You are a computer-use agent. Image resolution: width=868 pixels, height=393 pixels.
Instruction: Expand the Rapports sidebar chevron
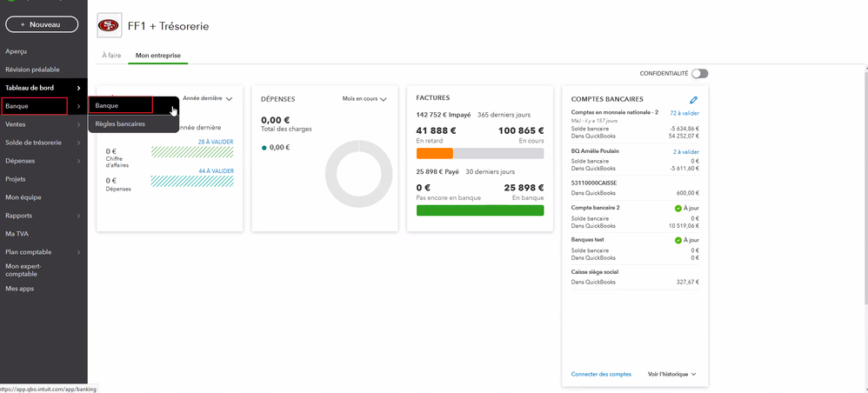coord(78,216)
